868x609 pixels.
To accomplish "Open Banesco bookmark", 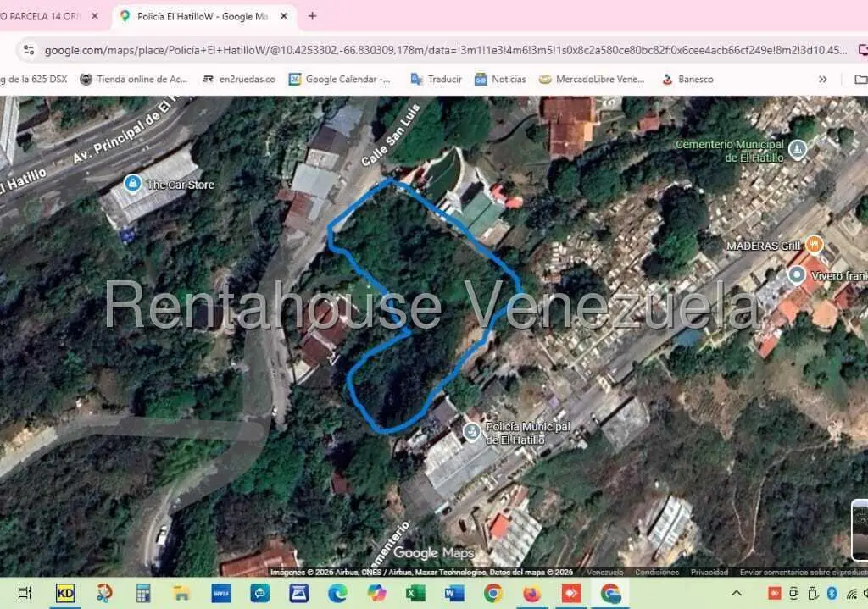I will 687,79.
